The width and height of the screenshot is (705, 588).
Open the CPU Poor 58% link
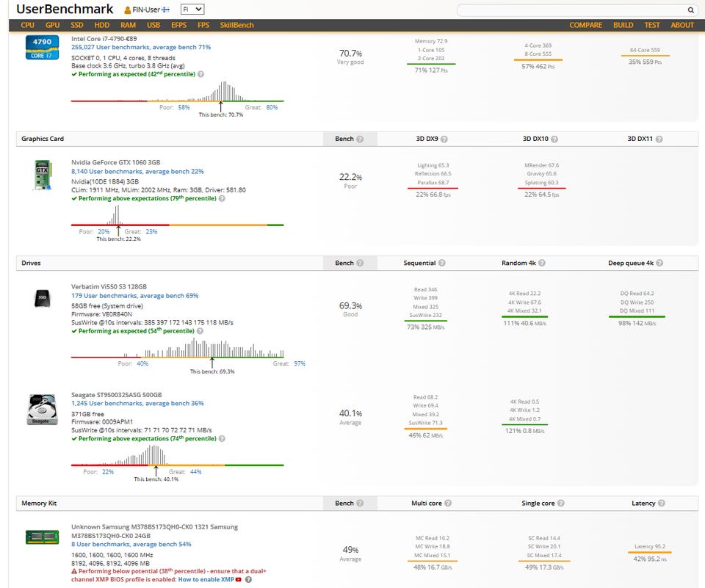click(x=184, y=107)
